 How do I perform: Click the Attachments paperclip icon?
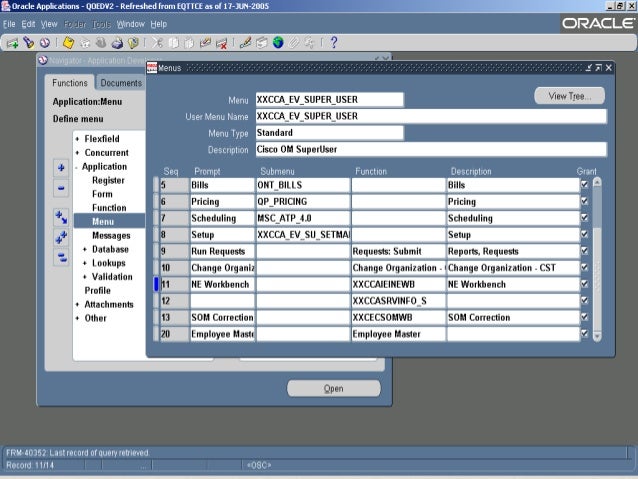pos(294,43)
